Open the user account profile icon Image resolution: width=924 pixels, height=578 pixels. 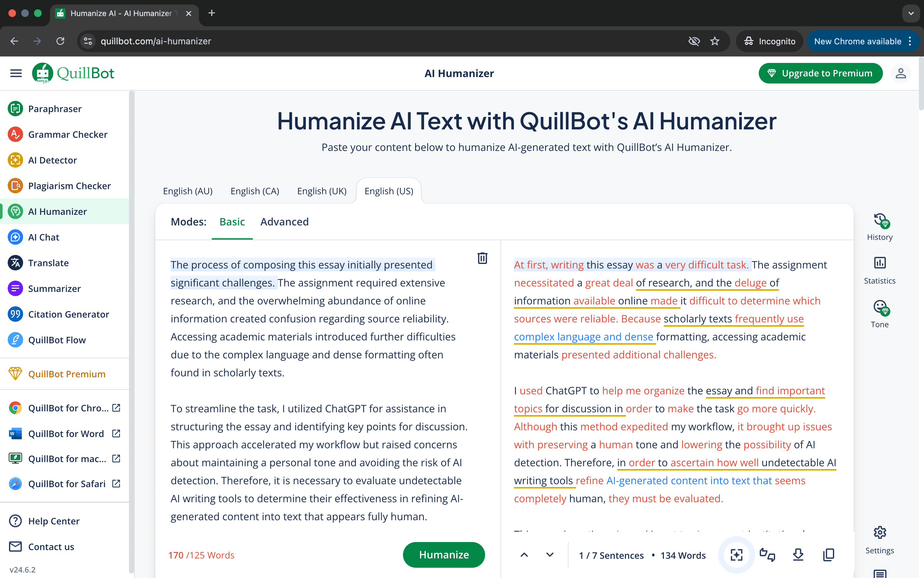point(901,73)
